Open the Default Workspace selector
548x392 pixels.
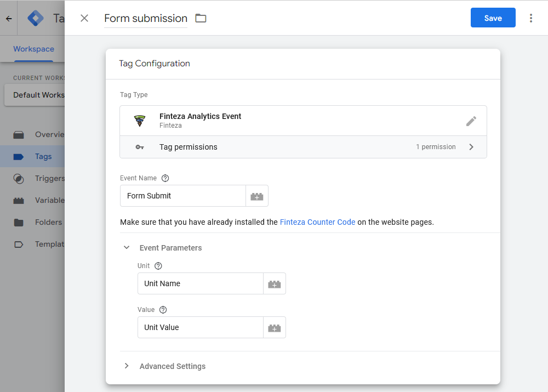coord(35,95)
